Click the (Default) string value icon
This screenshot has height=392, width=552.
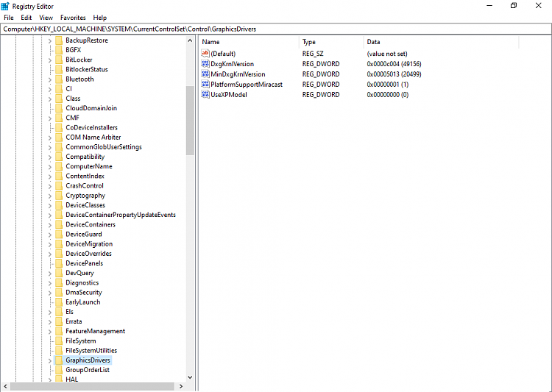tap(205, 54)
